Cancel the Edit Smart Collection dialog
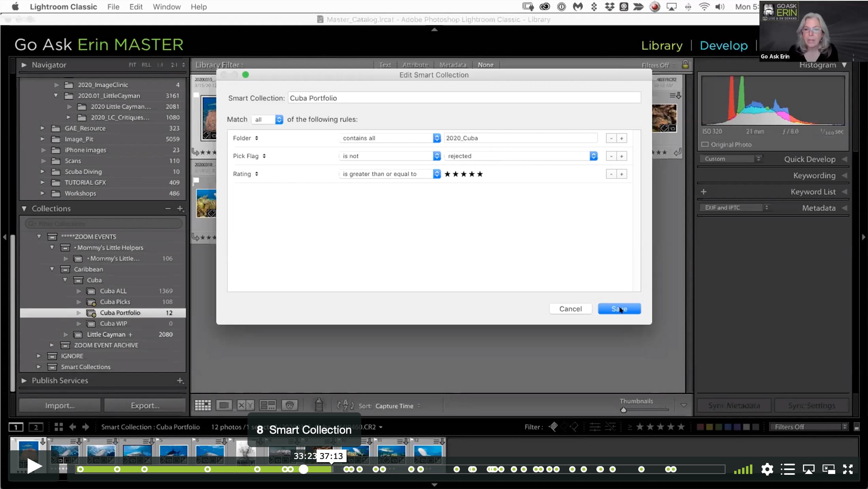The image size is (868, 489). pos(570,309)
